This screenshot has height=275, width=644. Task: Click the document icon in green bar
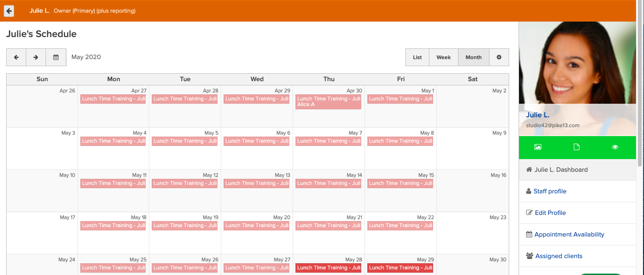tap(576, 147)
